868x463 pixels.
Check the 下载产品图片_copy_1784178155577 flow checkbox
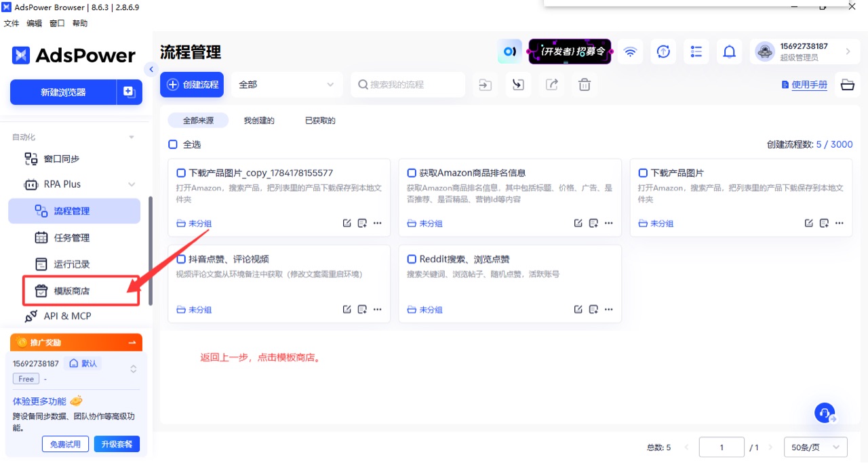tap(181, 173)
